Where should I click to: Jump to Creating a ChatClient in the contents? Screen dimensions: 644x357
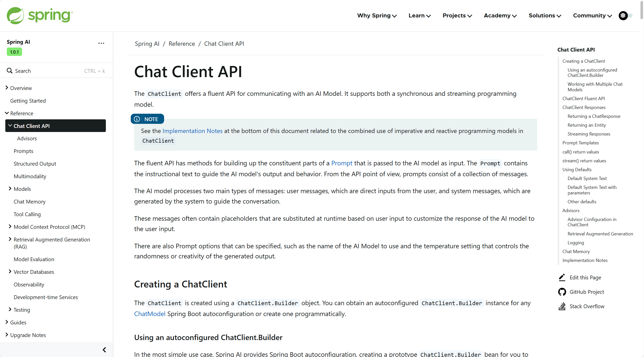pos(583,61)
